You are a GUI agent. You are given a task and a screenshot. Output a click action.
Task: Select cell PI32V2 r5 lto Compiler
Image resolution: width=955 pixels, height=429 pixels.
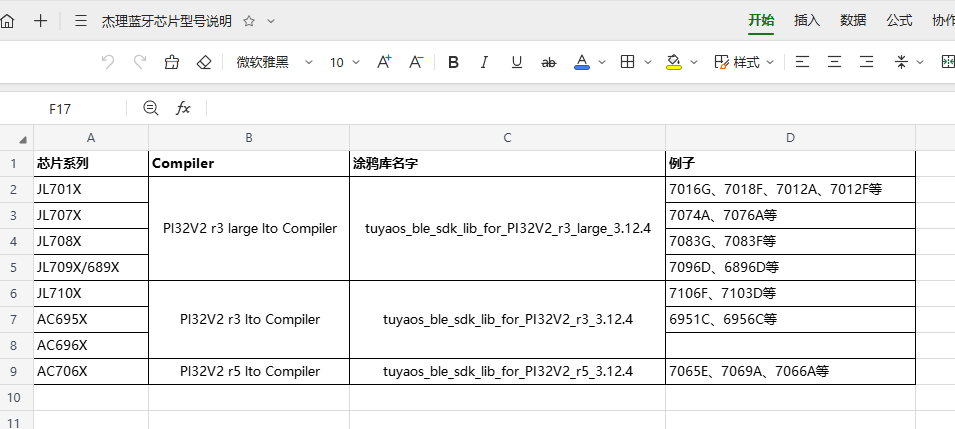(248, 371)
